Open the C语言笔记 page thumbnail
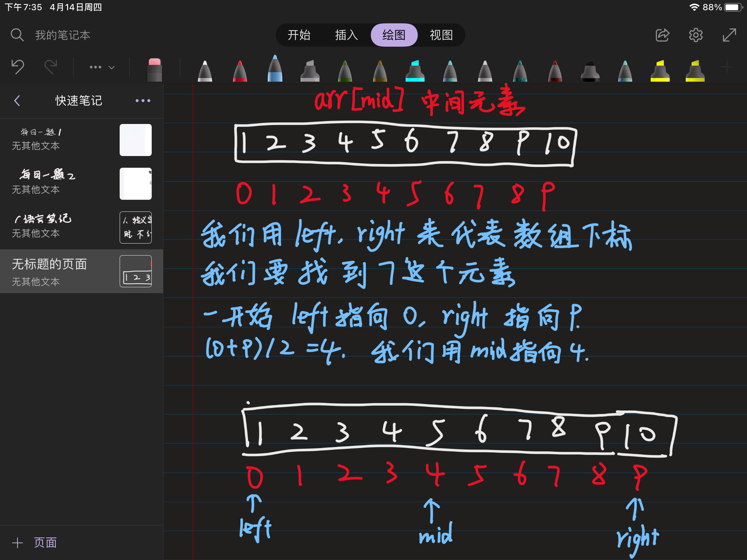This screenshot has height=560, width=747. click(135, 227)
